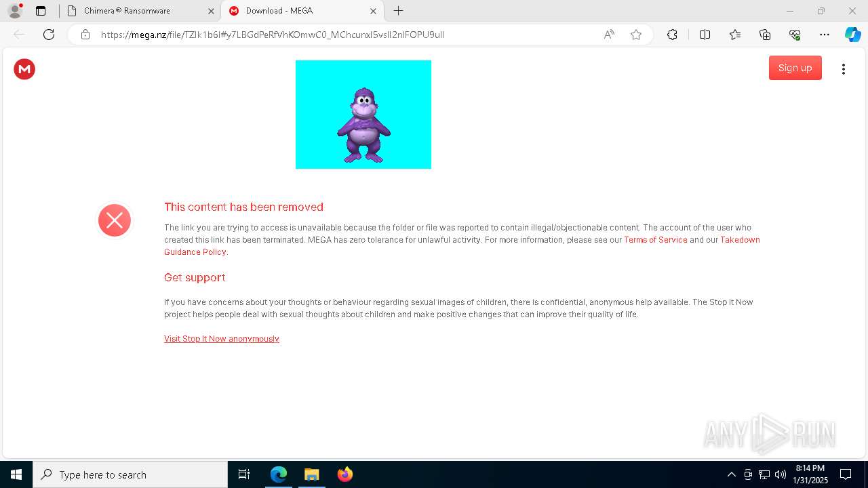Minimize the browser window
This screenshot has height=488, width=868.
click(x=789, y=11)
